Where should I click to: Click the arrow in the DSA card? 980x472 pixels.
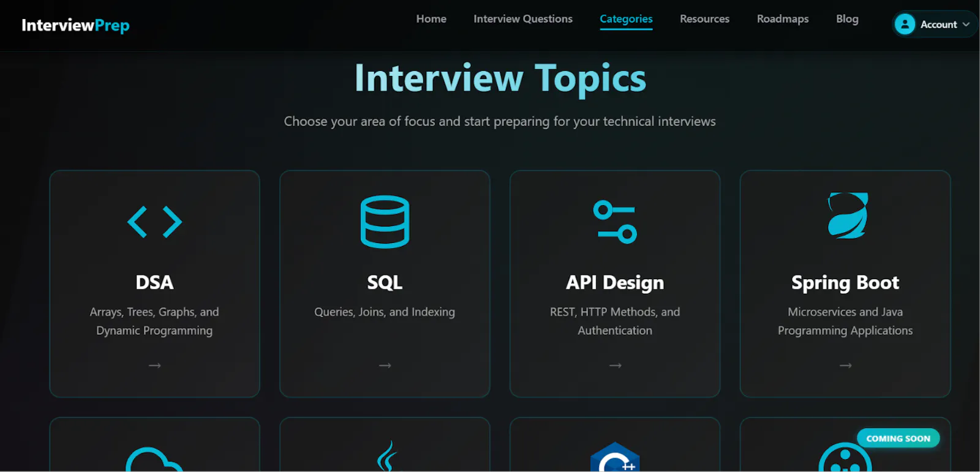pos(154,365)
